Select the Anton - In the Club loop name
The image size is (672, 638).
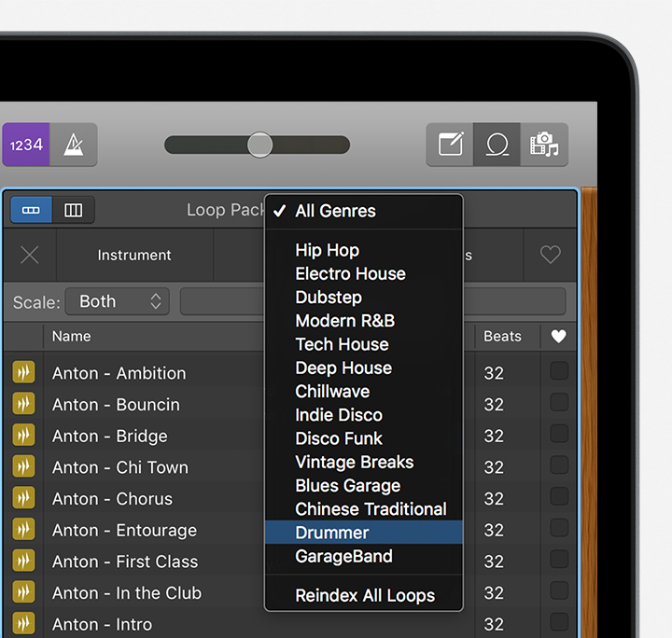(127, 593)
